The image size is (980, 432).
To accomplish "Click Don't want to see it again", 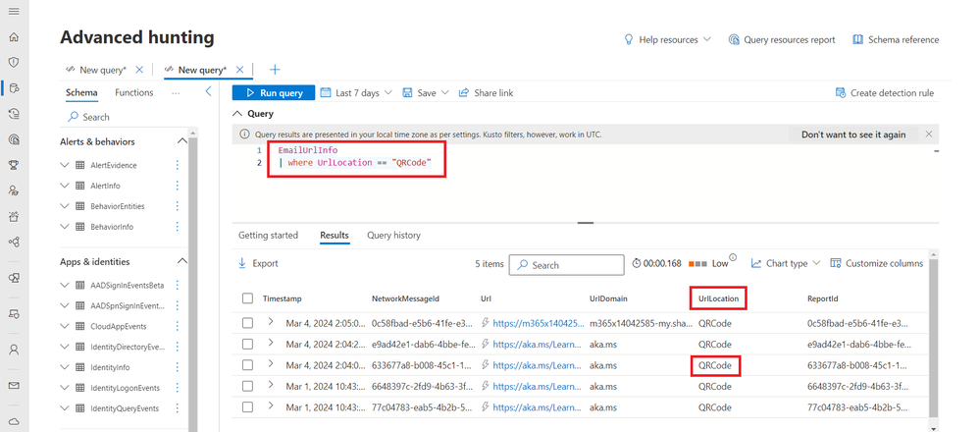I will tap(853, 135).
